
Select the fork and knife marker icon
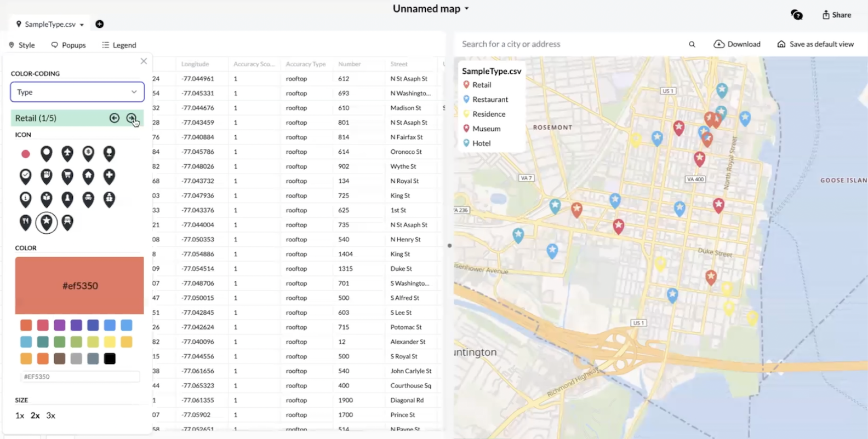tap(26, 222)
